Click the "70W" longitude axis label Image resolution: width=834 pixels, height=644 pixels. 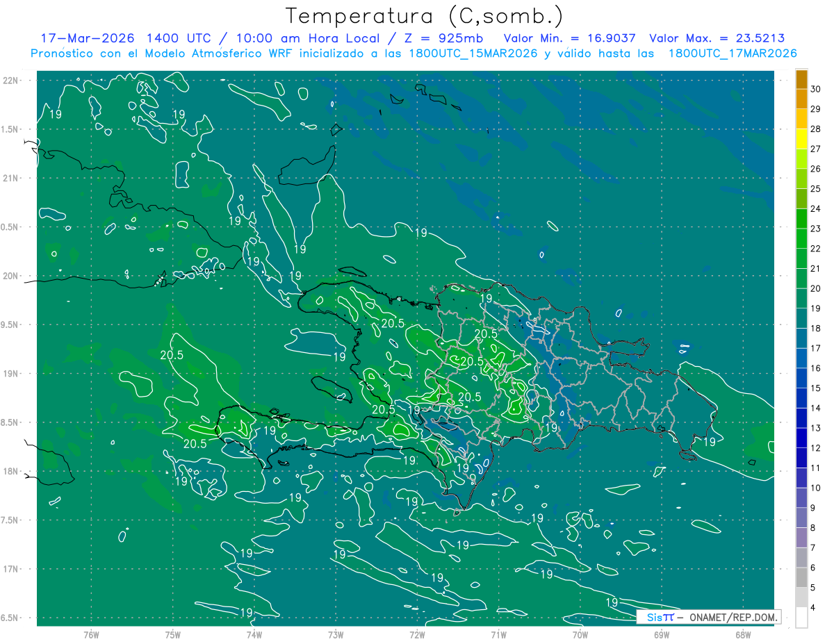(580, 634)
